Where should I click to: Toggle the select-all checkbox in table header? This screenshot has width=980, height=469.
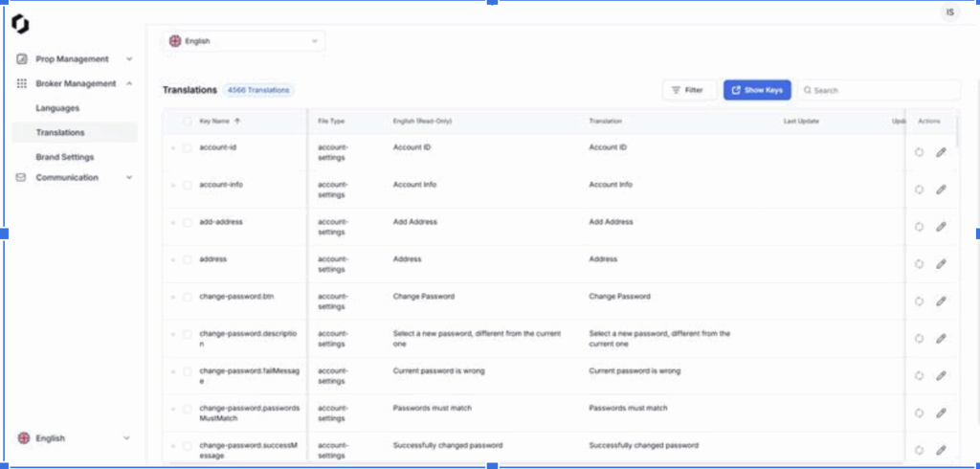(x=188, y=122)
